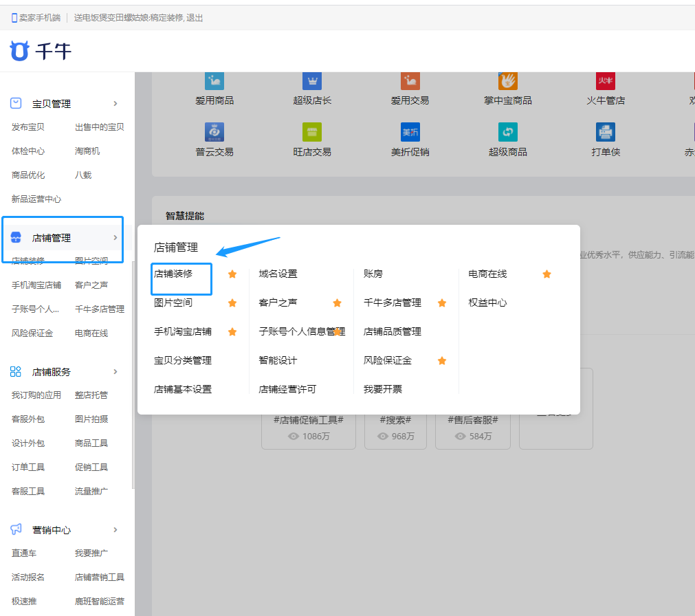The height and width of the screenshot is (616, 695).
Task: Open 店铺装修 in the 店铺管理 popup
Action: click(173, 274)
